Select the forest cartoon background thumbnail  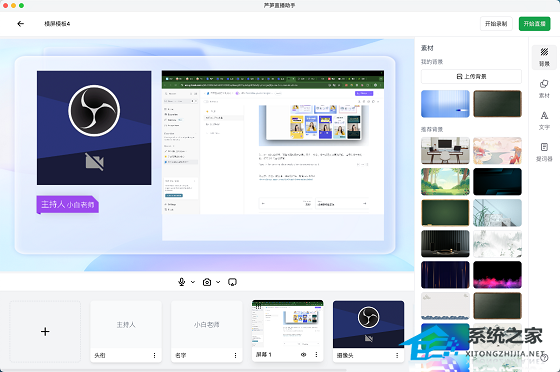click(x=445, y=181)
